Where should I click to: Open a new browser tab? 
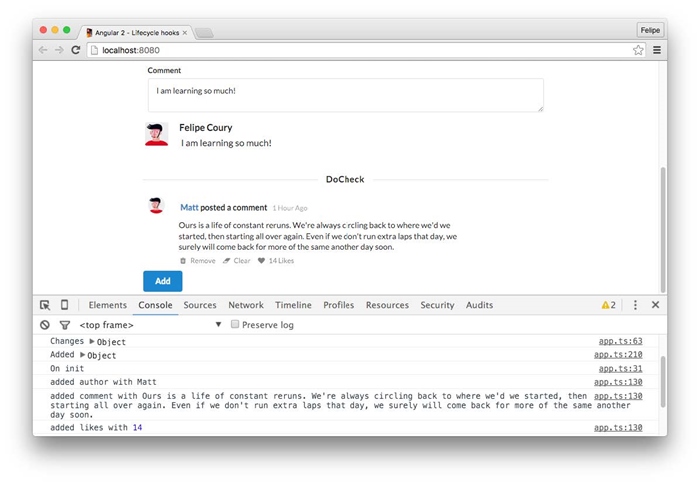(204, 33)
